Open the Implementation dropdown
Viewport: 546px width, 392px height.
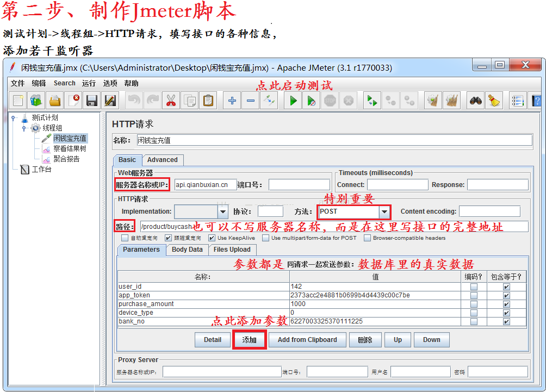223,211
